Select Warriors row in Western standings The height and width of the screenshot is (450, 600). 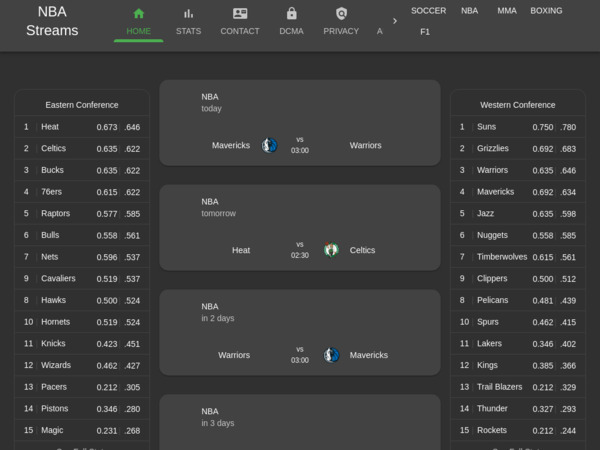(x=518, y=170)
